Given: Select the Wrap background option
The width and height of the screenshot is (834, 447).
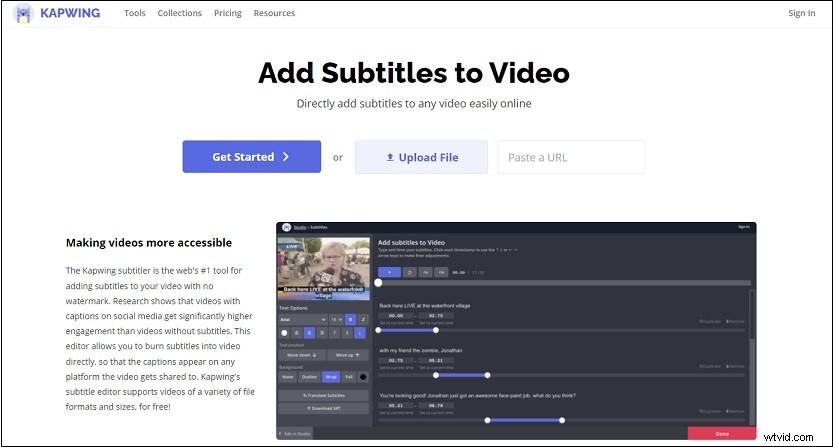Looking at the screenshot, I should 331,377.
